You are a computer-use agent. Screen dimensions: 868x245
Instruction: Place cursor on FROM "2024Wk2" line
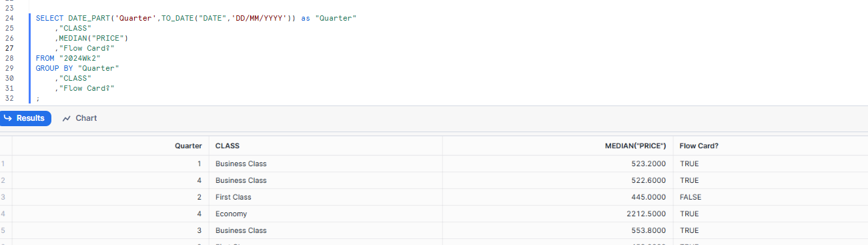(73, 58)
